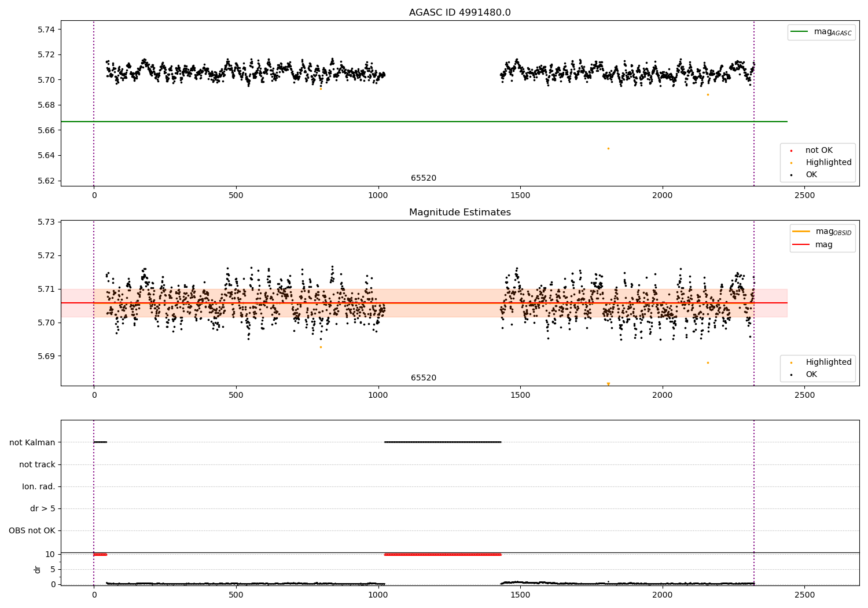The width and height of the screenshot is (868, 608).
Task: Click the 5.62 y-axis tick label
Action: [x=46, y=181]
